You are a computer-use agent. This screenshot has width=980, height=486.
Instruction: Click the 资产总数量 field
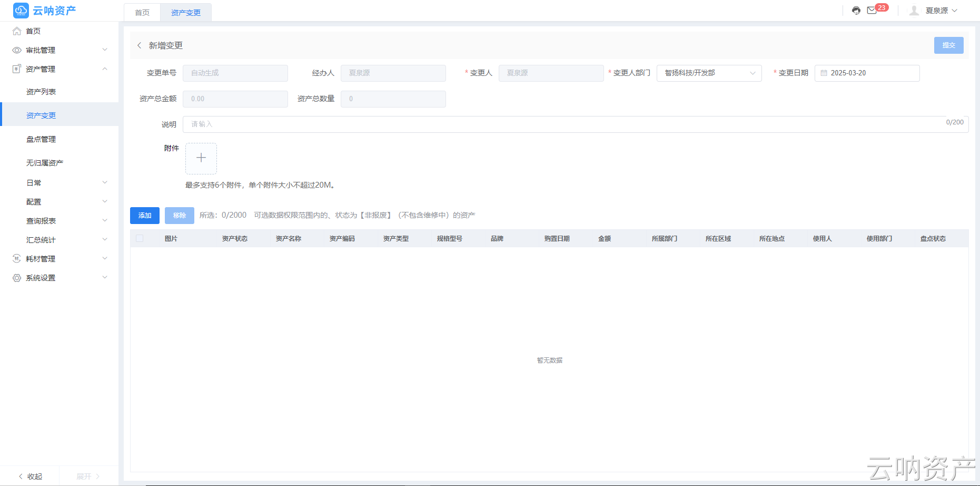393,99
